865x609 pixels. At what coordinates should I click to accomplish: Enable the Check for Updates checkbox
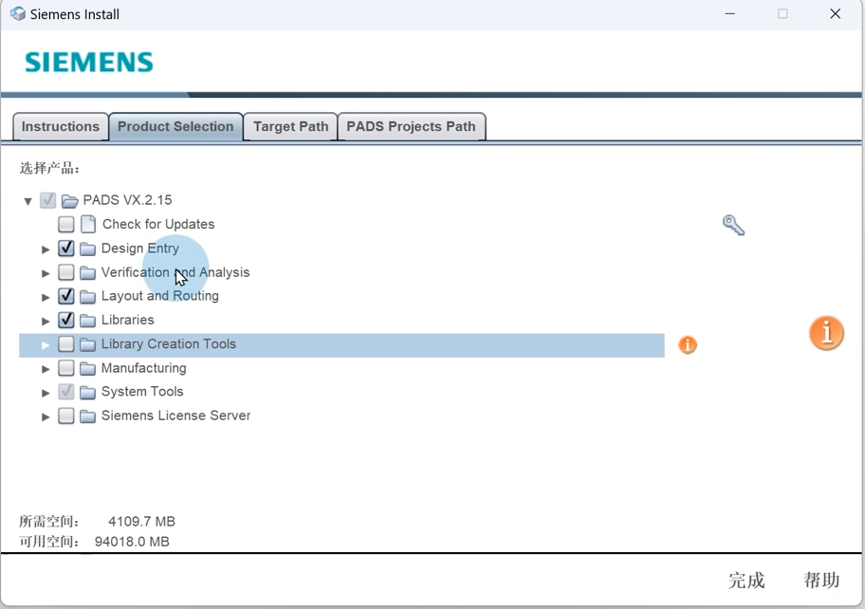(x=66, y=224)
